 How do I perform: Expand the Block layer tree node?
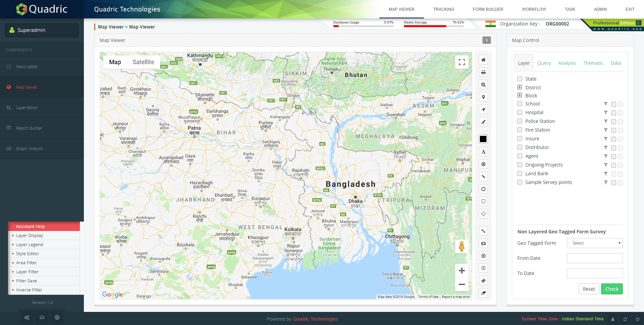[520, 95]
